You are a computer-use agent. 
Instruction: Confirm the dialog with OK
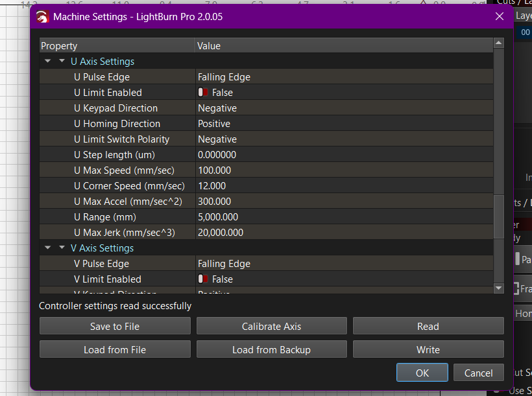pos(422,373)
